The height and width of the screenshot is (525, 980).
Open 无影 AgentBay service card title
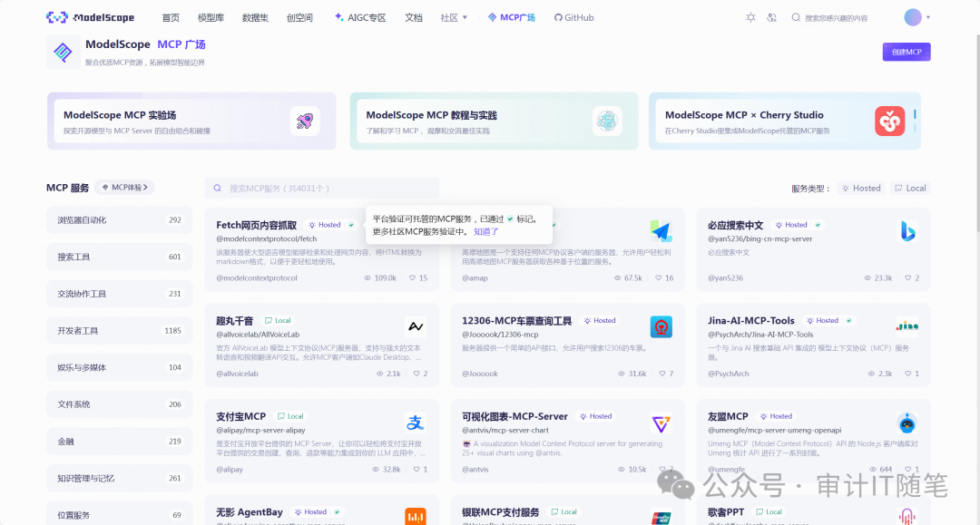click(x=250, y=512)
